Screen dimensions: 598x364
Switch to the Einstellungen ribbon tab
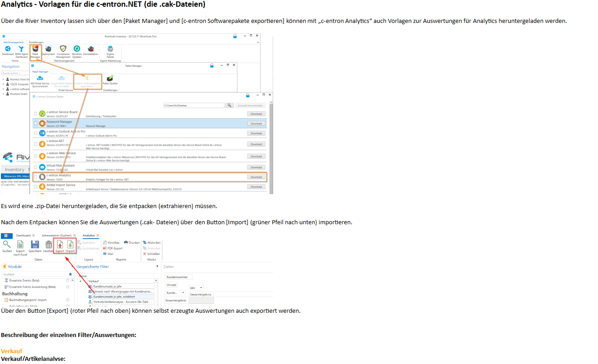click(x=36, y=42)
